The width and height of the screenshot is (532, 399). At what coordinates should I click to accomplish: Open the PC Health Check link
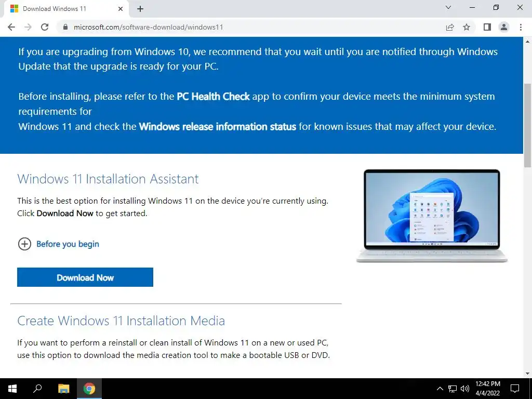pyautogui.click(x=214, y=96)
